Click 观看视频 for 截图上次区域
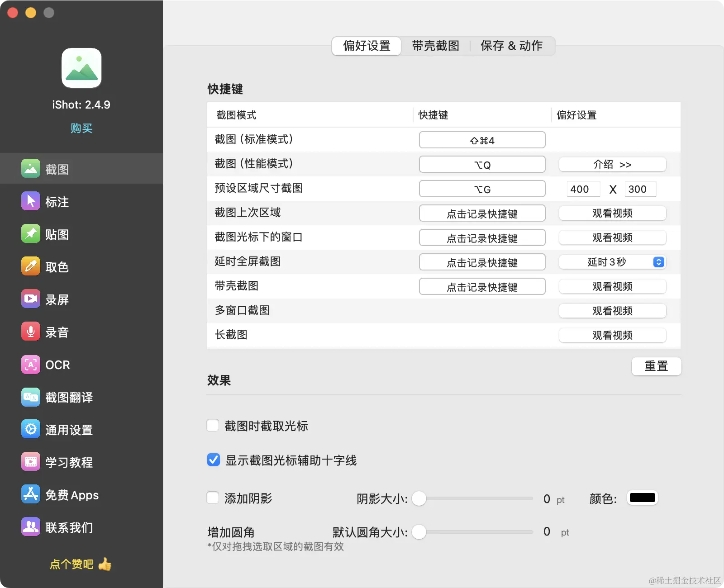The height and width of the screenshot is (588, 724). [613, 213]
